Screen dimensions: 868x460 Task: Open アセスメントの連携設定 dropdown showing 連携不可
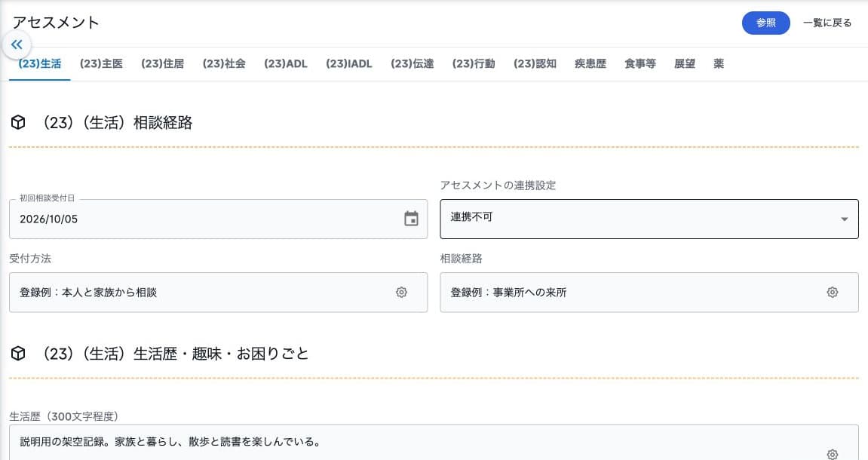click(649, 219)
